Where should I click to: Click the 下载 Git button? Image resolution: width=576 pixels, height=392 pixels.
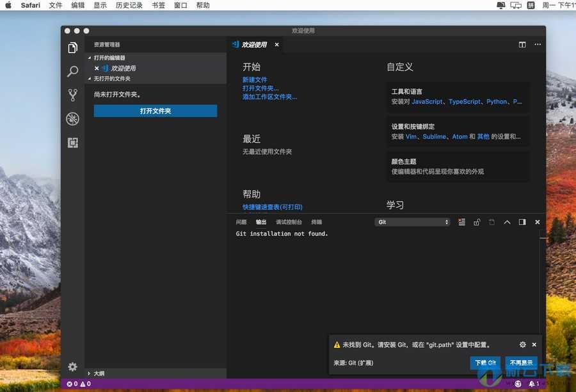[x=485, y=363]
